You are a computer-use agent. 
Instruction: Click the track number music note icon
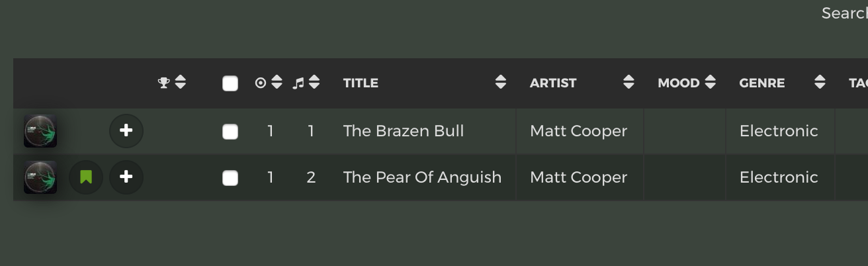coord(298,83)
